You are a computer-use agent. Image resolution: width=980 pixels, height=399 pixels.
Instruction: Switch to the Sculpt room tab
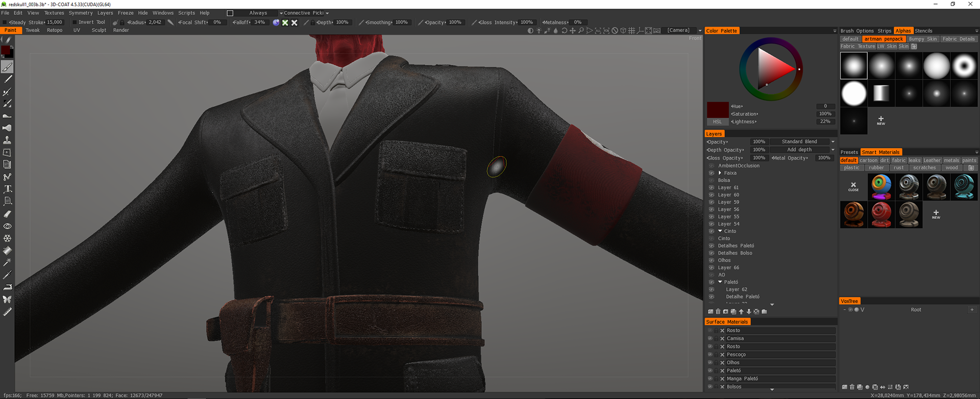(x=99, y=30)
